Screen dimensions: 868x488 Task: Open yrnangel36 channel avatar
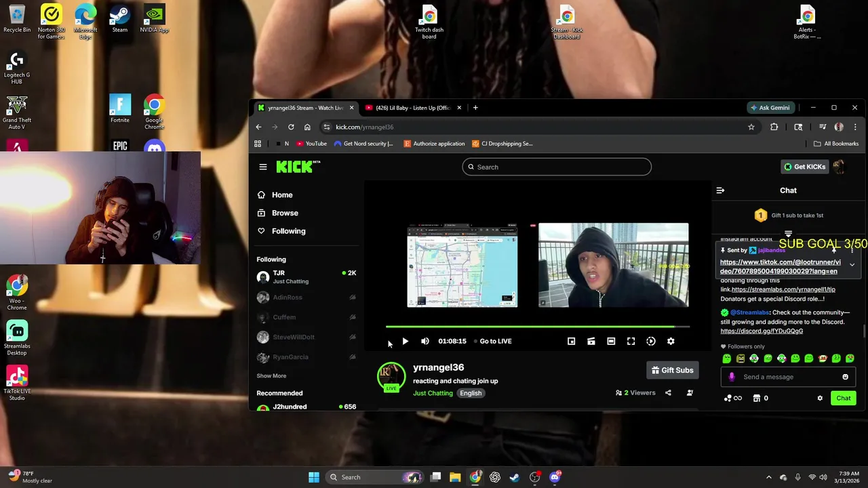pyautogui.click(x=391, y=377)
